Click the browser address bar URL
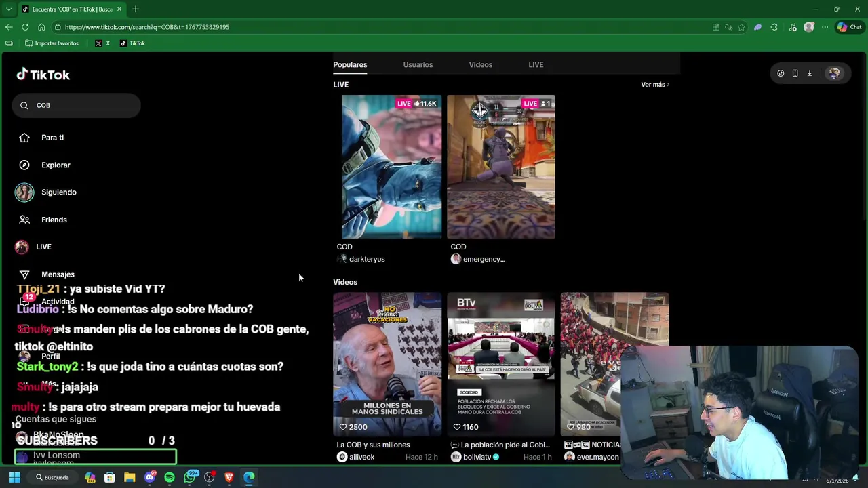The image size is (868, 488). (147, 27)
